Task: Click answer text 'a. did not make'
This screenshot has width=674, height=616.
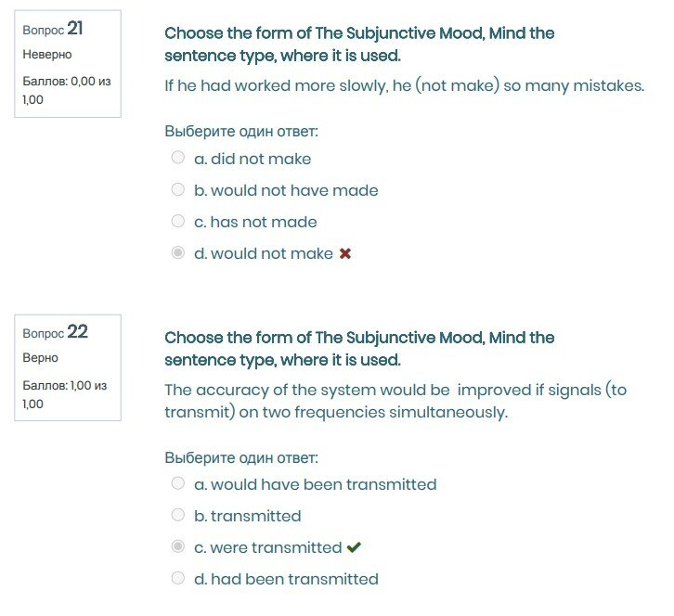Action: click(253, 159)
